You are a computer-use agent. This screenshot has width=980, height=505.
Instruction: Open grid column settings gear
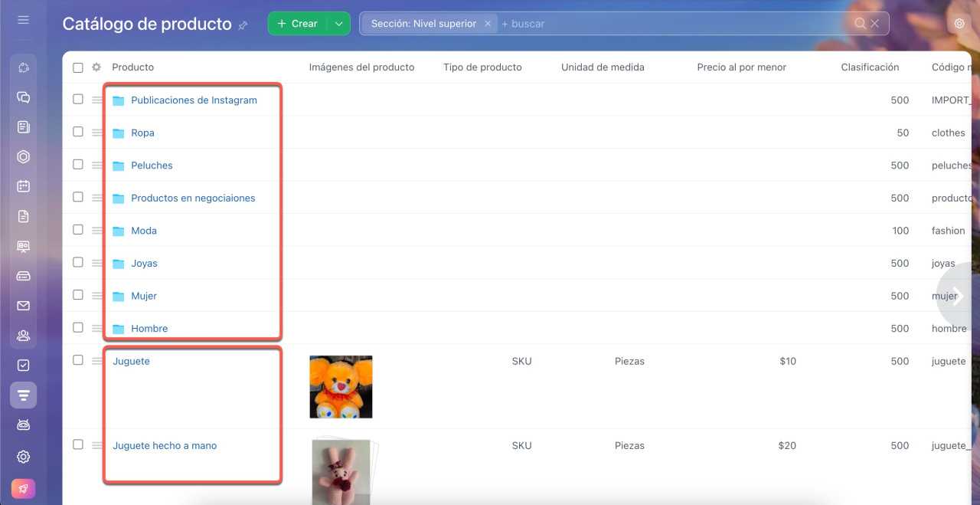[x=96, y=67]
